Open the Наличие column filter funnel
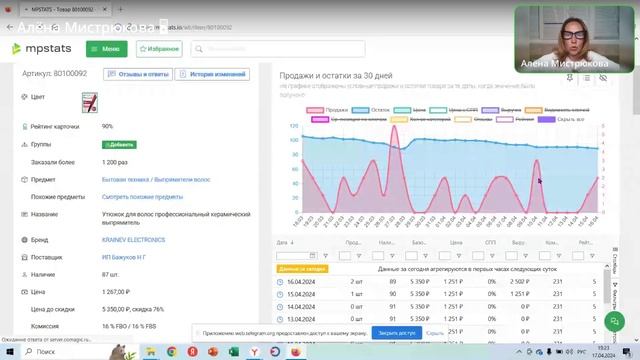Viewport: 640px width, 360px height. (392, 256)
